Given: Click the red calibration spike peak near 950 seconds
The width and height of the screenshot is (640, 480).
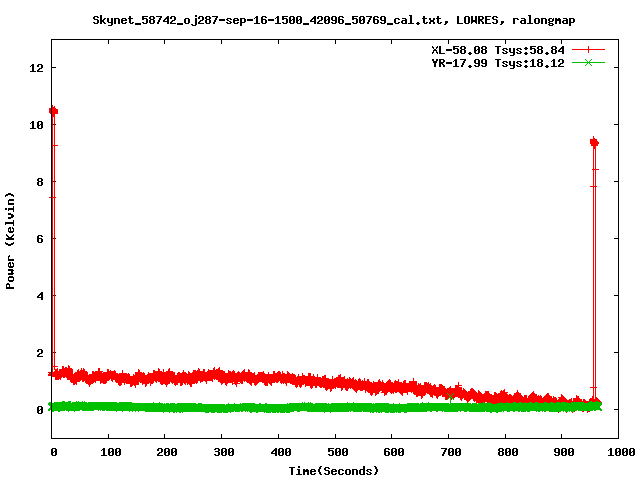Looking at the screenshot, I should pyautogui.click(x=594, y=142).
